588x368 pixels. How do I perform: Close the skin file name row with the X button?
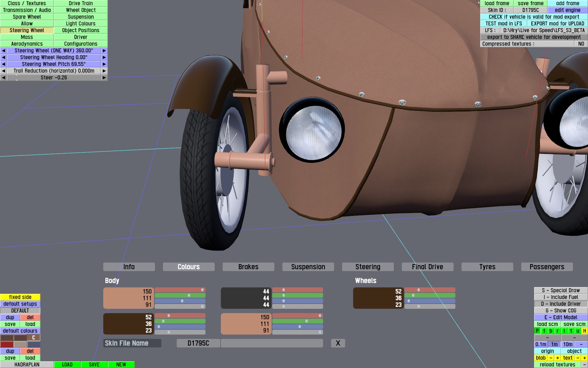338,343
